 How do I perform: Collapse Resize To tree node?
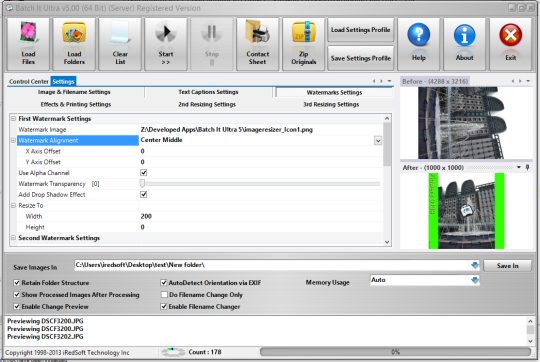coord(13,206)
